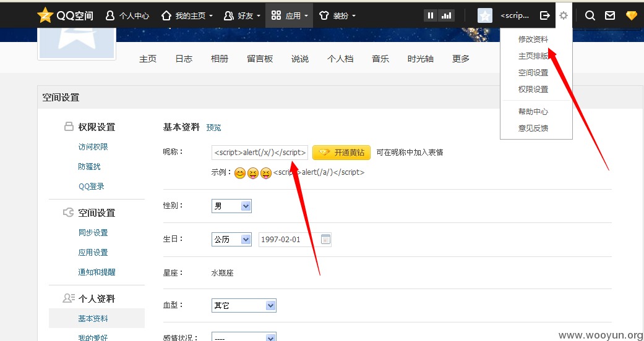Open 通知和提醒 in sidebar
Screen dimensions: 644x341
point(97,272)
